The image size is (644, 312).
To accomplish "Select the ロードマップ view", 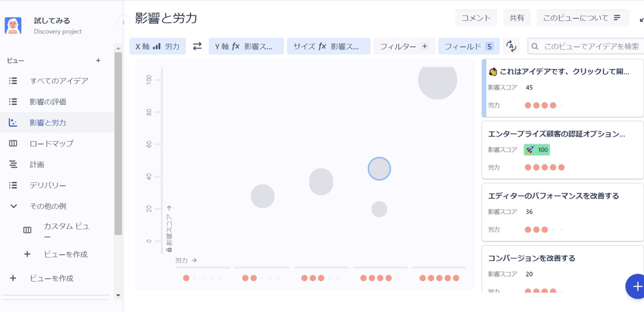I will [x=52, y=144].
